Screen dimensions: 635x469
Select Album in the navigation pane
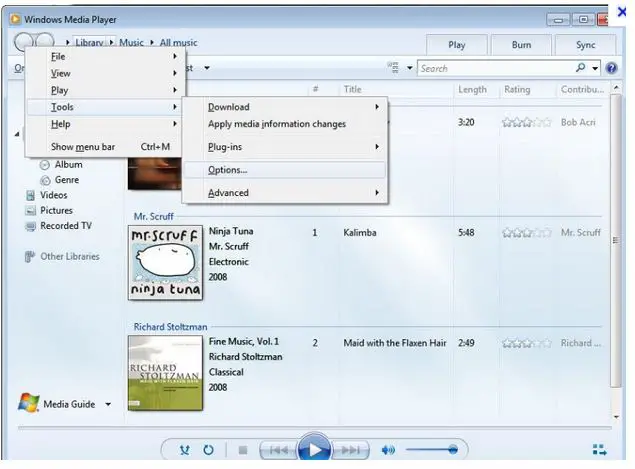tap(68, 164)
